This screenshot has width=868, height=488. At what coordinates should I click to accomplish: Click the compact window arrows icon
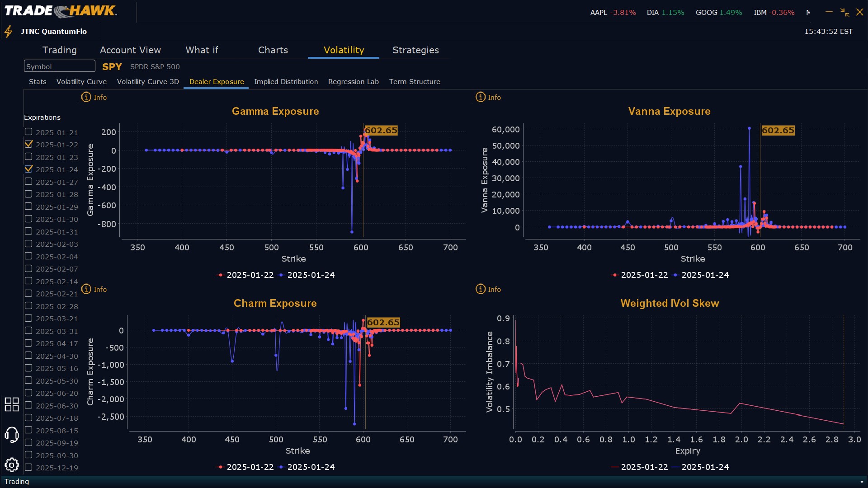(844, 12)
